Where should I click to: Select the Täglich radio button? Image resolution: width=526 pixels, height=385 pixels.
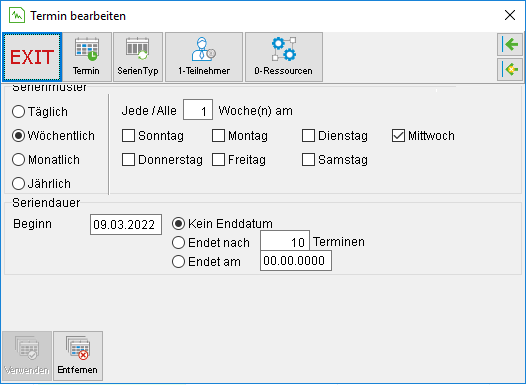(18, 112)
